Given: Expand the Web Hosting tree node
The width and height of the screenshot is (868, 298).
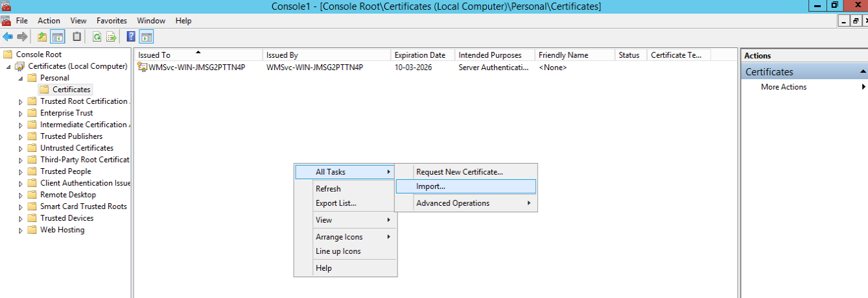Looking at the screenshot, I should pos(21,230).
